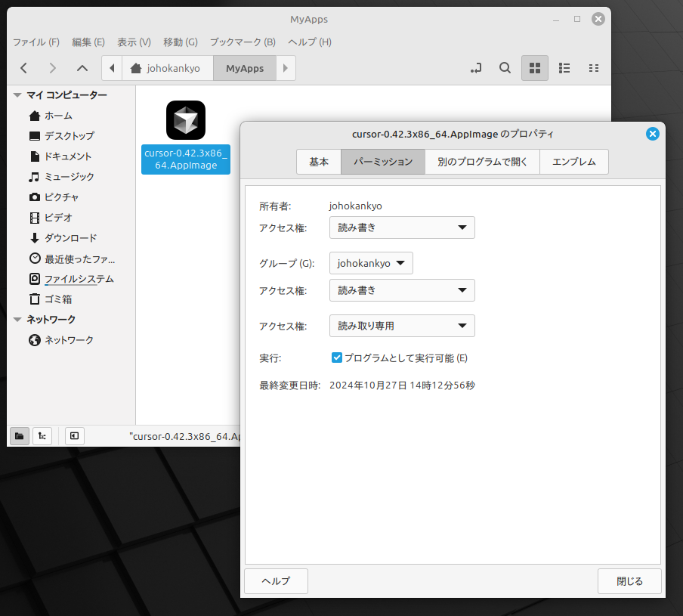Switch to the 基本 tab
Image resolution: width=683 pixels, height=616 pixels.
[x=319, y=162]
